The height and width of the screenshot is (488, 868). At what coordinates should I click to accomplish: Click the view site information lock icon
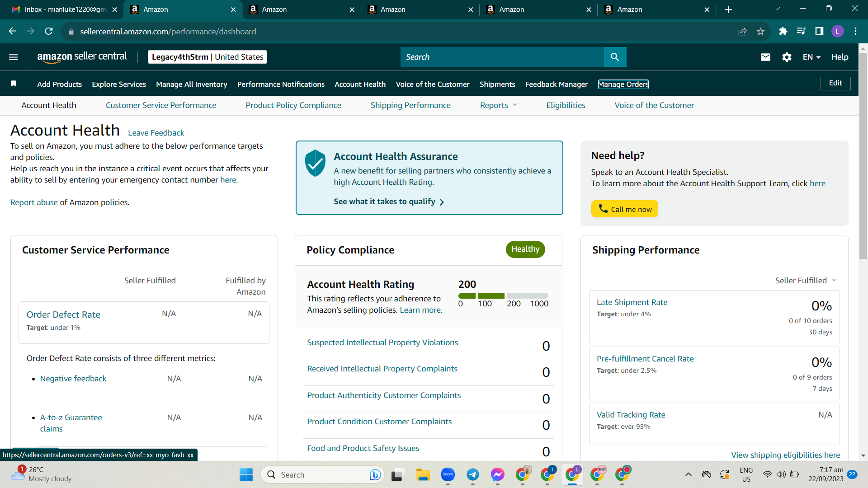71,32
